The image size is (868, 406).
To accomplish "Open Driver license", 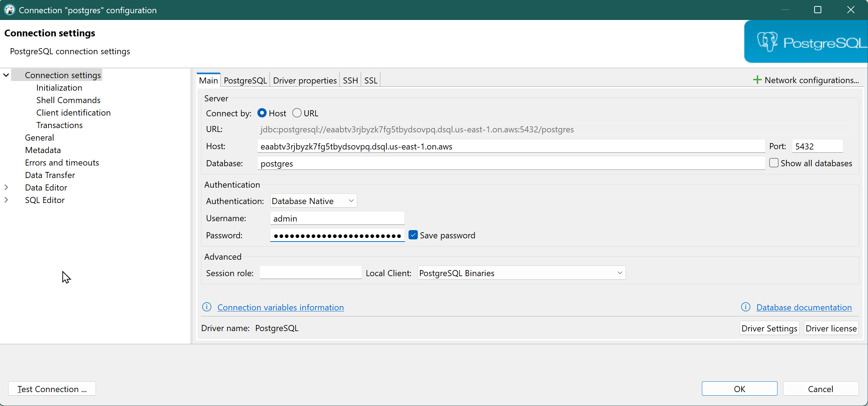I will (x=831, y=328).
